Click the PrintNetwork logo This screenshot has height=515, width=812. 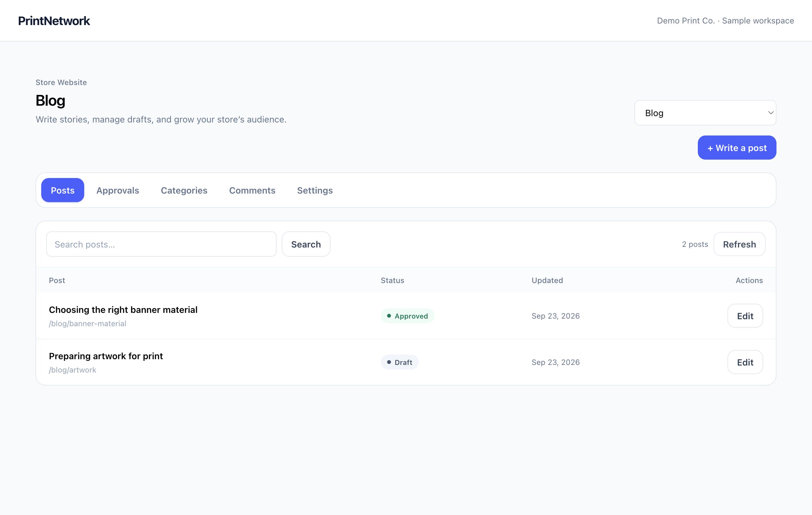(54, 21)
